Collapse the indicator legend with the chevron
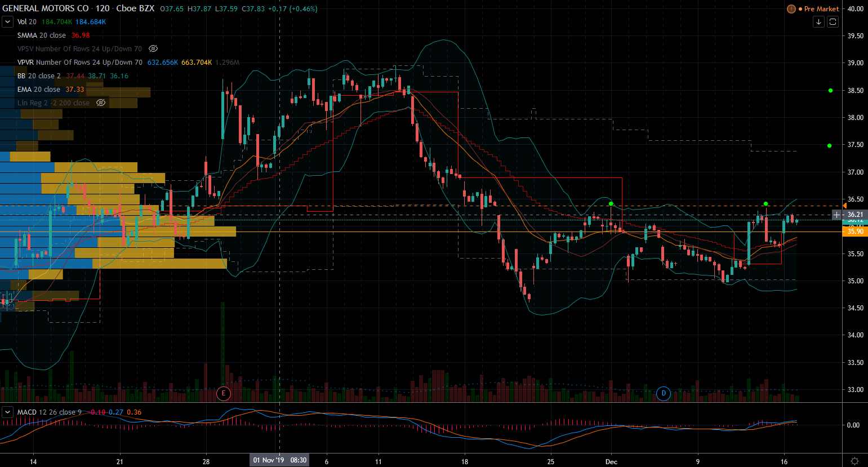This screenshot has width=868, height=467. [x=8, y=22]
